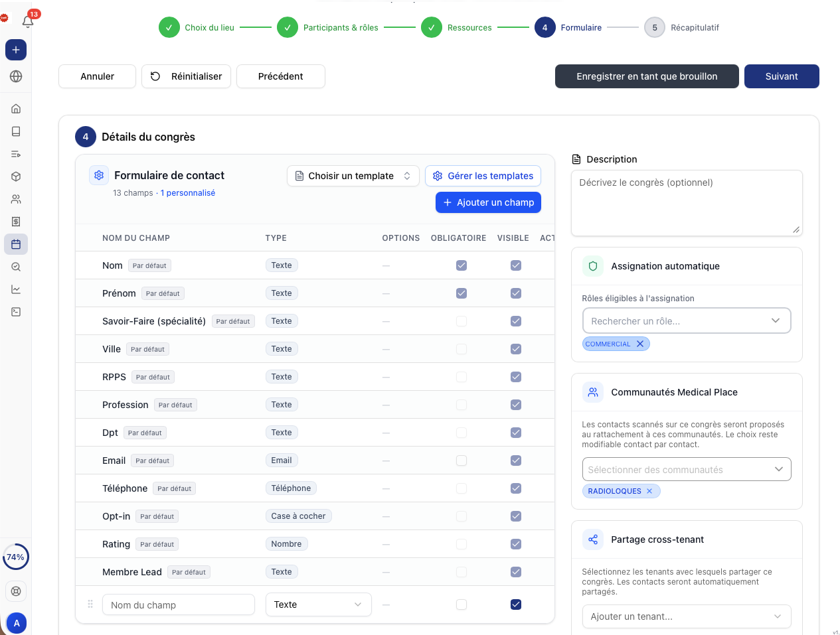Open the lifebuoy help icon

[16, 591]
